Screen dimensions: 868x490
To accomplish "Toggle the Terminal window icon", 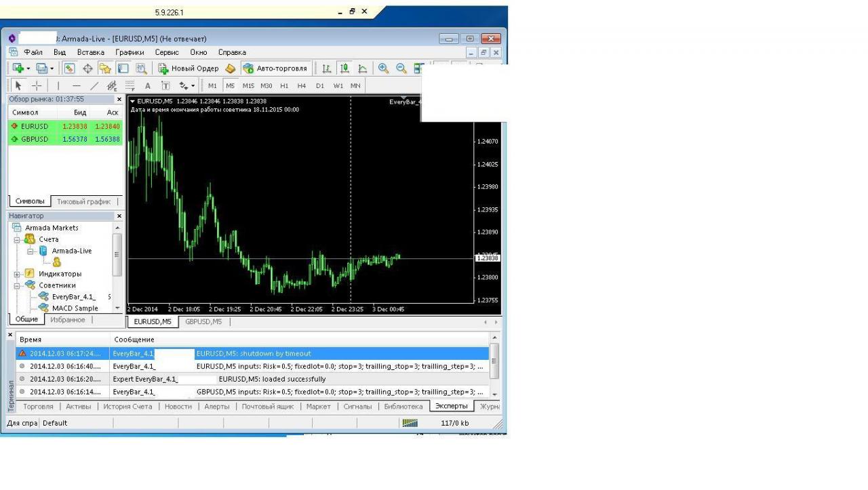I will [x=123, y=68].
